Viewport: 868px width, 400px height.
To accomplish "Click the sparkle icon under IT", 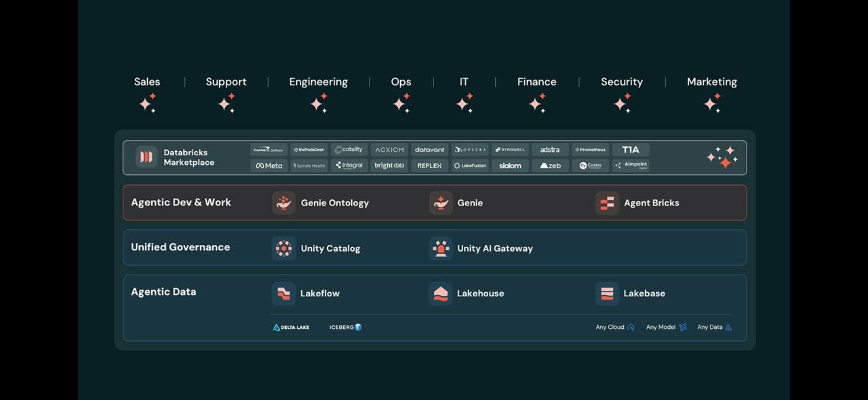I will pos(465,103).
